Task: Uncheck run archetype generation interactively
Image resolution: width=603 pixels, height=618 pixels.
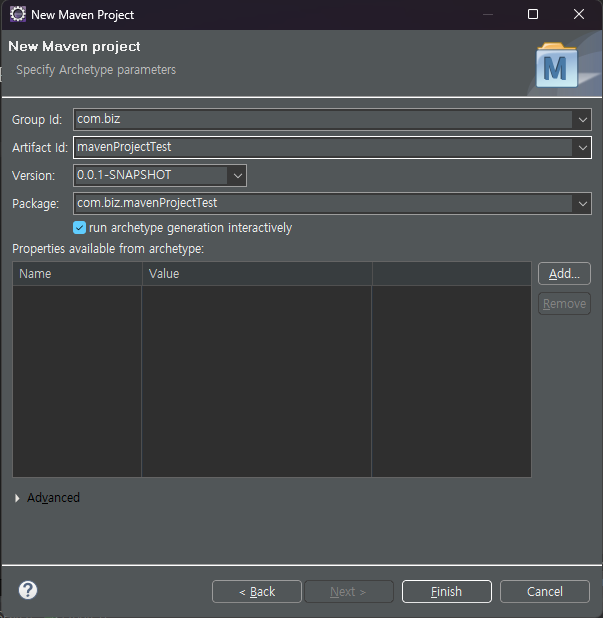Action: pyautogui.click(x=79, y=228)
